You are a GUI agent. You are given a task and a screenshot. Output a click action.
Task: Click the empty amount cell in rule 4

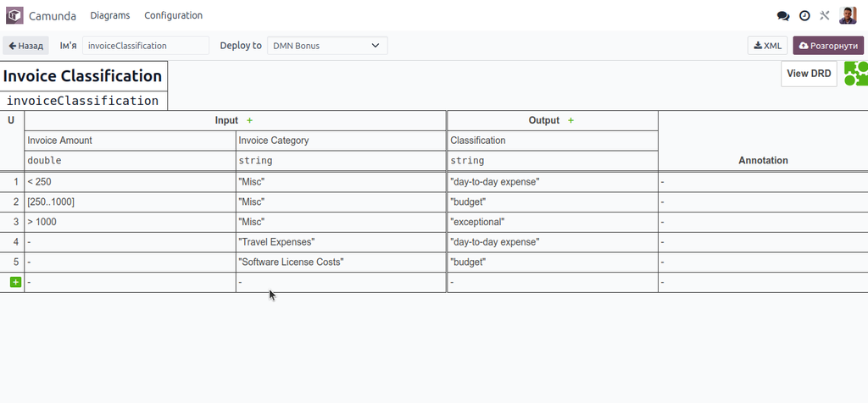point(130,242)
